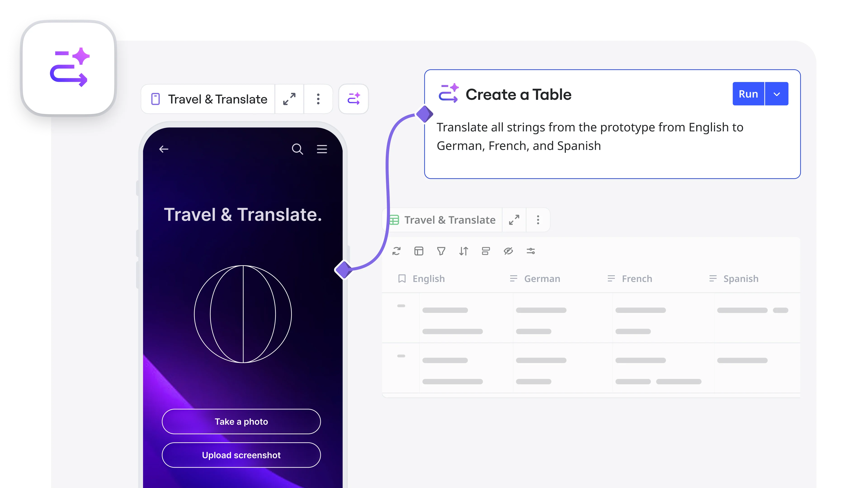This screenshot has width=868, height=488.
Task: Select the Spanish column header
Action: click(x=741, y=279)
